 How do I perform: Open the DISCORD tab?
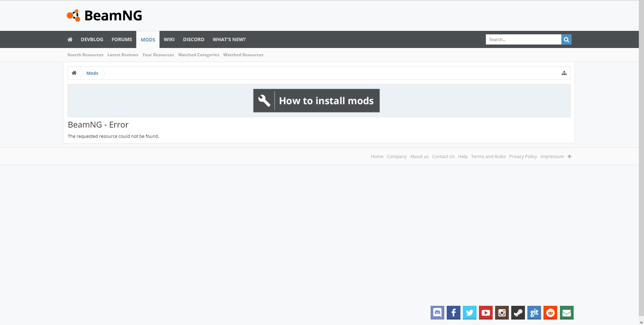[x=194, y=39]
